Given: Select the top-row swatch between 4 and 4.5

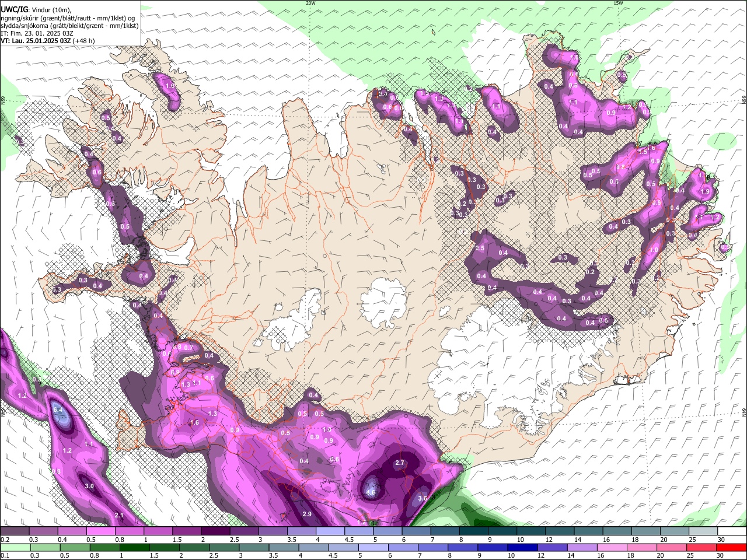Looking at the screenshot, I should coord(330,531).
